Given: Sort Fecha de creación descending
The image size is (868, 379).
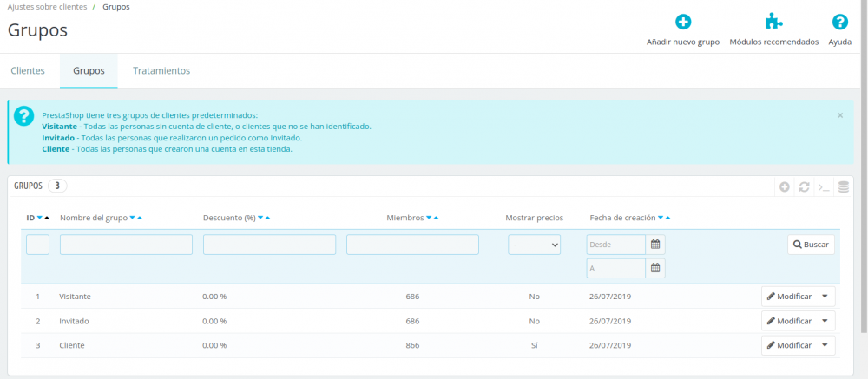Looking at the screenshot, I should (661, 218).
